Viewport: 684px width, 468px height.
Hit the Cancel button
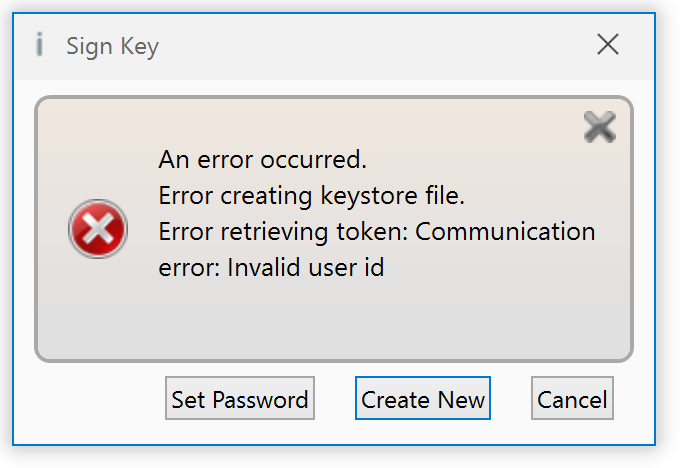[572, 400]
